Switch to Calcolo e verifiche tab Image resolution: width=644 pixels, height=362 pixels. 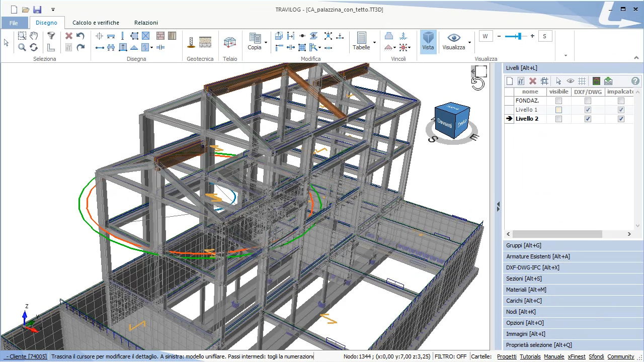click(x=96, y=23)
